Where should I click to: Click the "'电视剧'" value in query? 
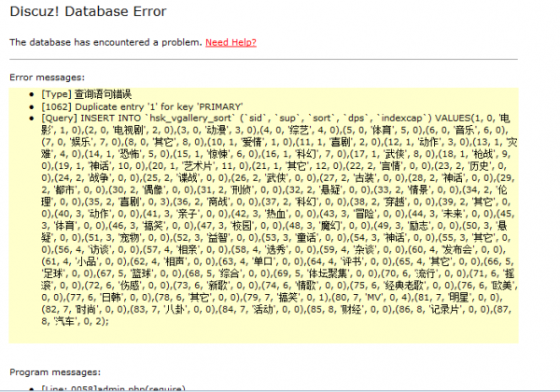(x=130, y=130)
